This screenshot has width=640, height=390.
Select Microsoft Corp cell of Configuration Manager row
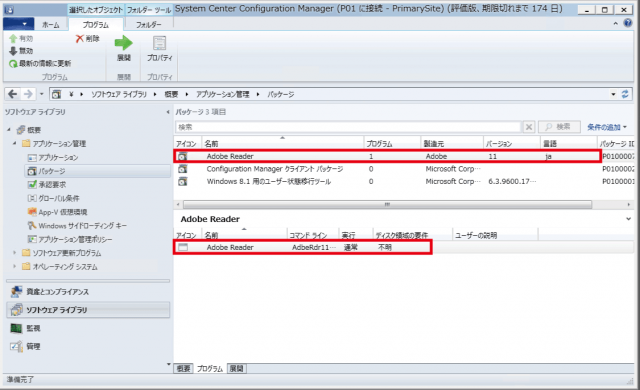[x=453, y=169]
